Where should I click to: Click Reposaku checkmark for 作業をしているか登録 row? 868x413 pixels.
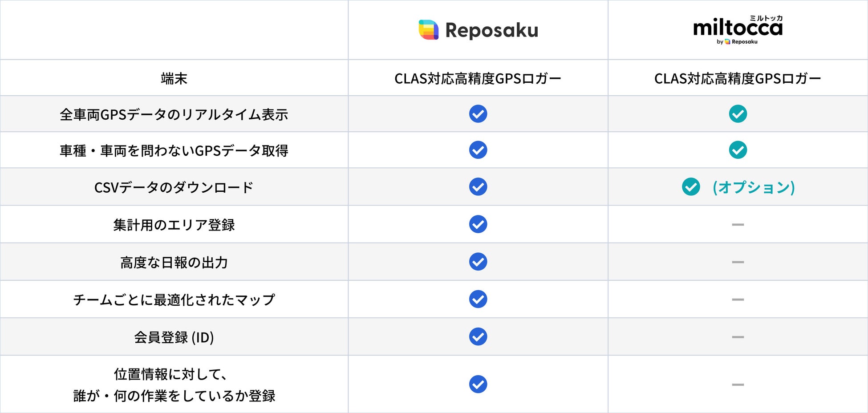tap(478, 384)
